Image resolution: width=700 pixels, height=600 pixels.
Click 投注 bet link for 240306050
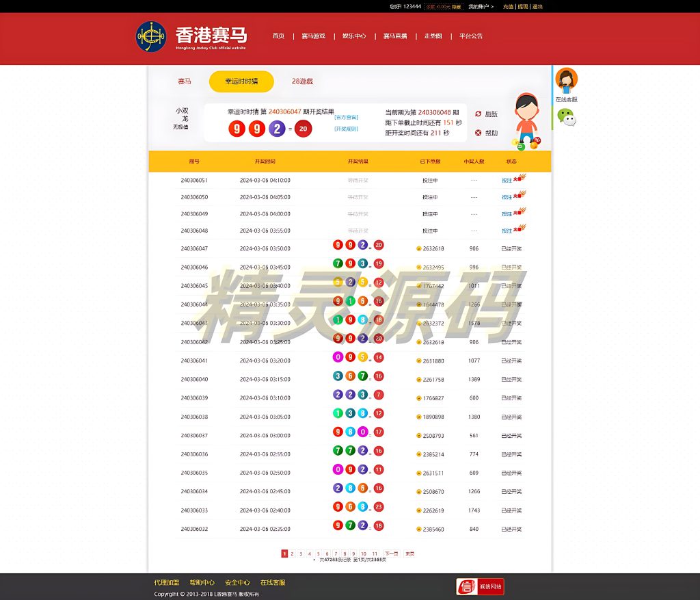507,198
